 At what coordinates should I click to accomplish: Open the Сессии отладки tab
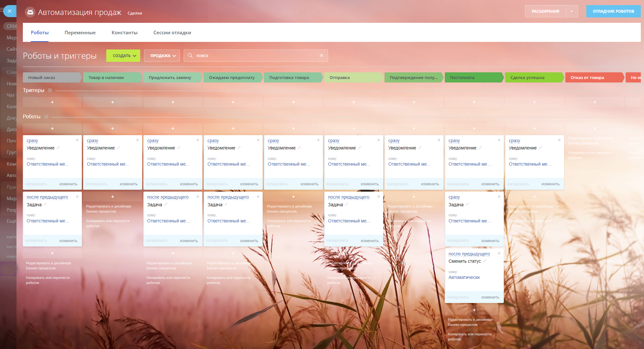tap(172, 33)
